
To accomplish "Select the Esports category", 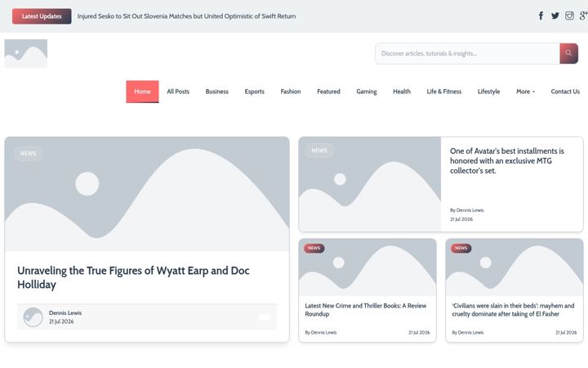I will click(254, 92).
